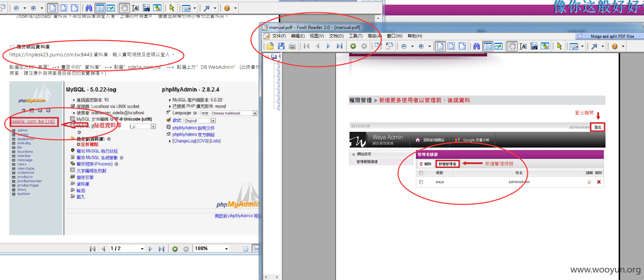Click Zoom In icon in manual.pdf toolbar
Viewport: 644px width, 280px height.
421,46
